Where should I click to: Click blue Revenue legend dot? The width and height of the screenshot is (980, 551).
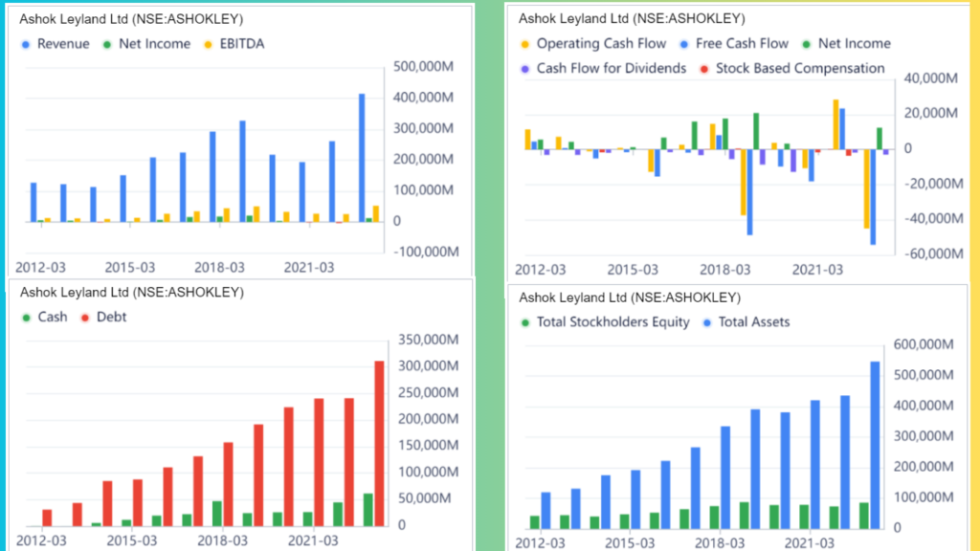coord(26,44)
